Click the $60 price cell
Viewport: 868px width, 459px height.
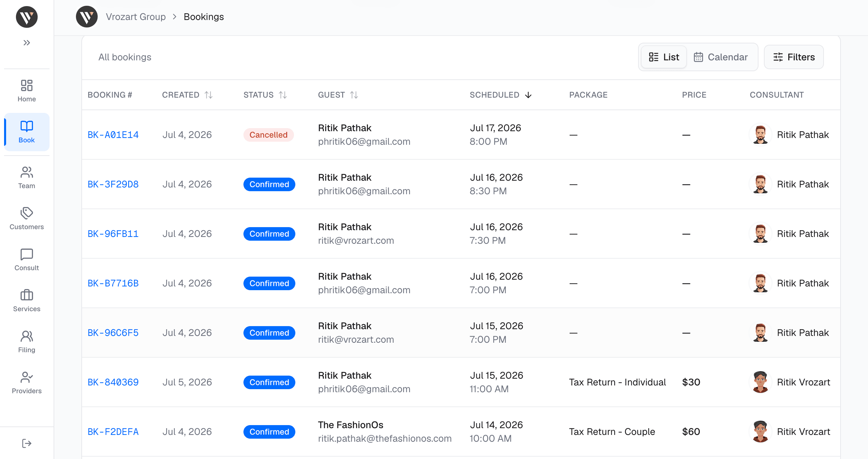[691, 432]
